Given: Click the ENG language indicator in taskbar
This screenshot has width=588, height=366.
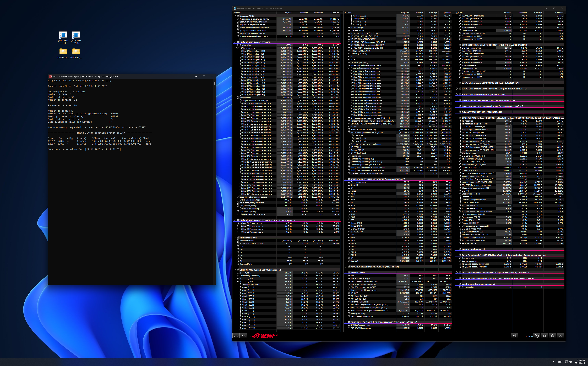Looking at the screenshot, I should 560,362.
